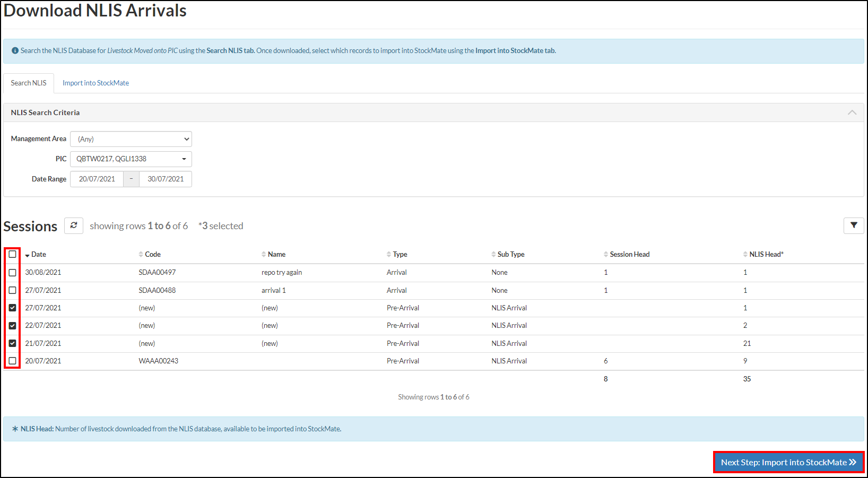Click the asterisk icon in NLIS Head note
The height and width of the screenshot is (478, 868).
[15, 429]
